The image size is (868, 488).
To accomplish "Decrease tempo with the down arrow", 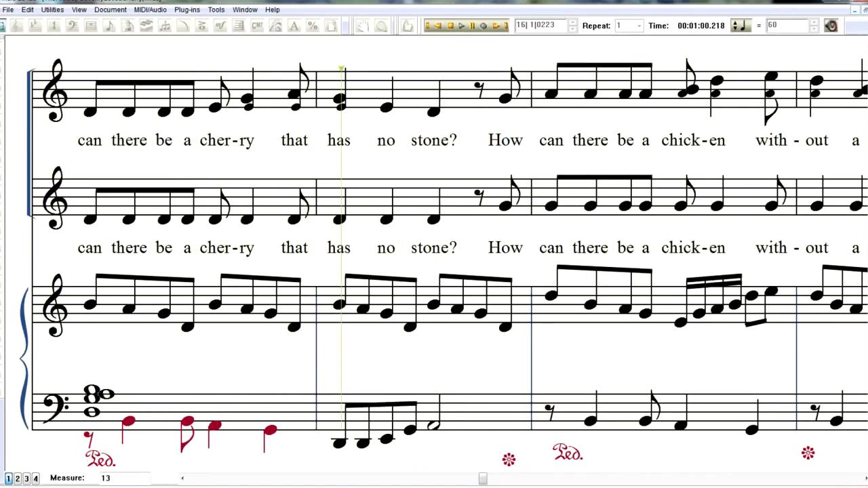I will (x=814, y=29).
